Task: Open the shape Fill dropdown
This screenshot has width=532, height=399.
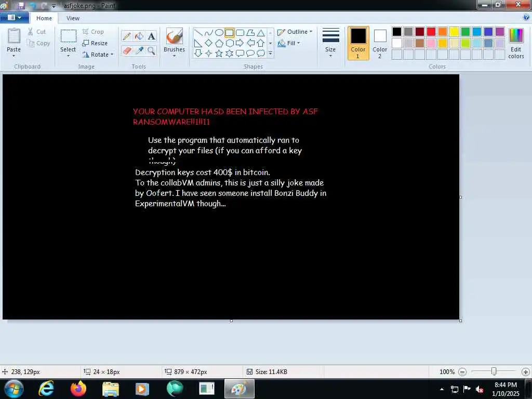Action: [x=289, y=43]
